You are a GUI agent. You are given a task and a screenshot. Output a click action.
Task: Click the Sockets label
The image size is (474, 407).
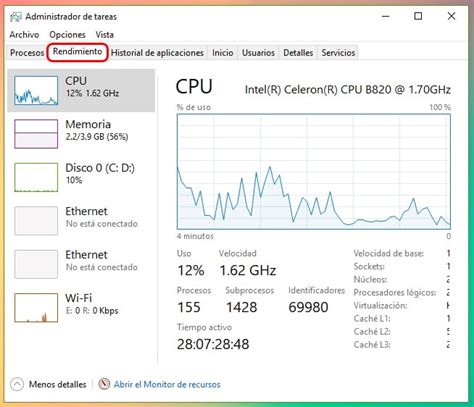point(369,266)
